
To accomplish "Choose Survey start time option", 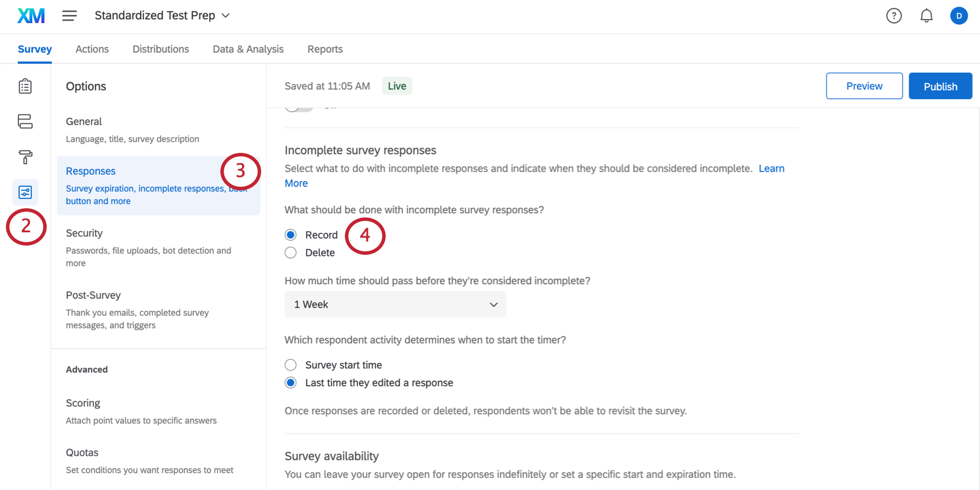I will (x=291, y=365).
